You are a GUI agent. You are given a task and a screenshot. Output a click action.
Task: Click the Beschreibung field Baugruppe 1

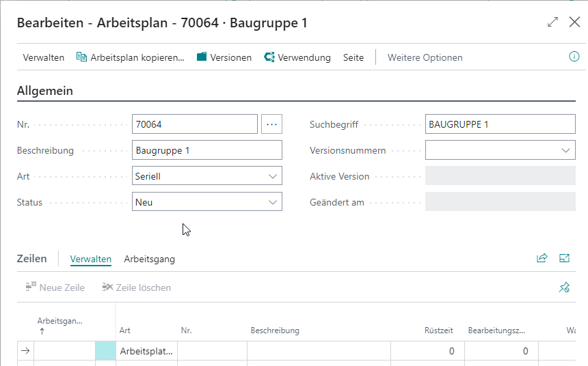click(x=207, y=150)
